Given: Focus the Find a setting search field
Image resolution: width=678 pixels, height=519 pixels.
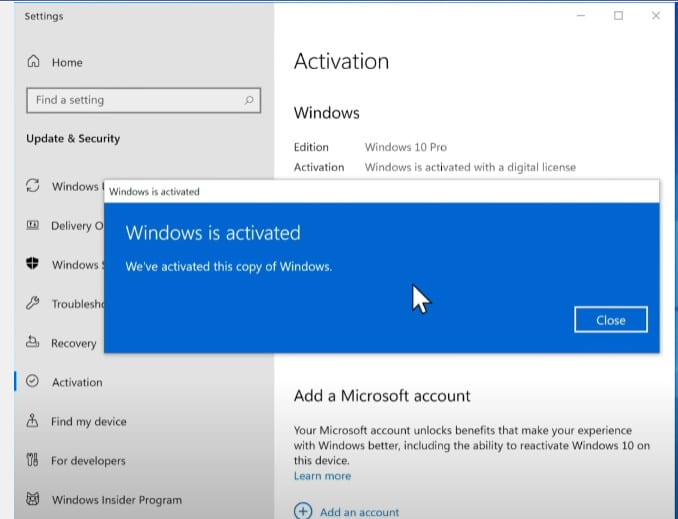Looking at the screenshot, I should point(144,100).
